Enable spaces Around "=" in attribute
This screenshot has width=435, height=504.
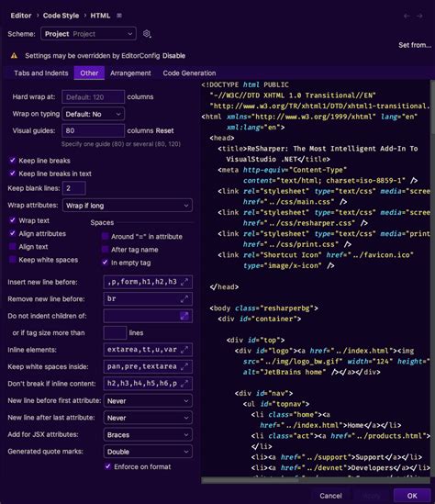[x=105, y=236]
